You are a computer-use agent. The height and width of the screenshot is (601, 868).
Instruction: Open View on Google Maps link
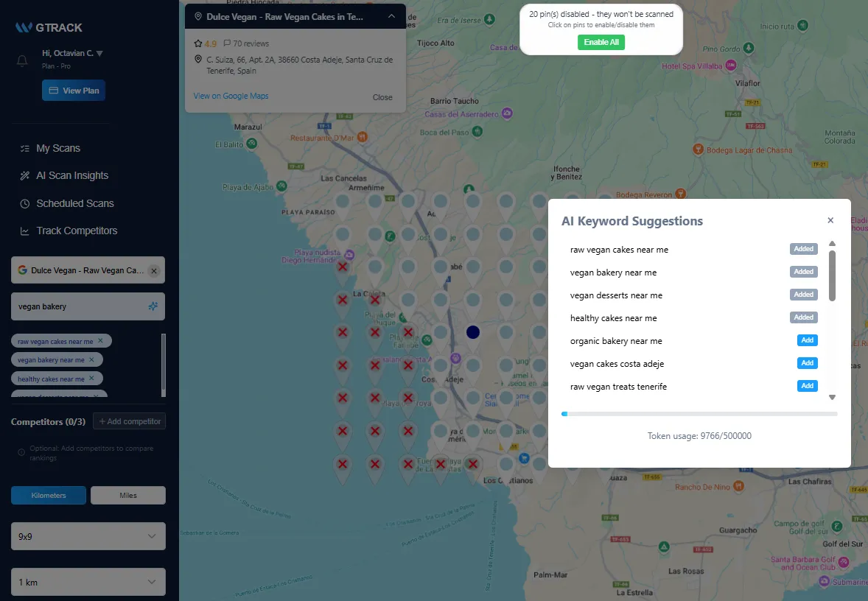click(229, 96)
